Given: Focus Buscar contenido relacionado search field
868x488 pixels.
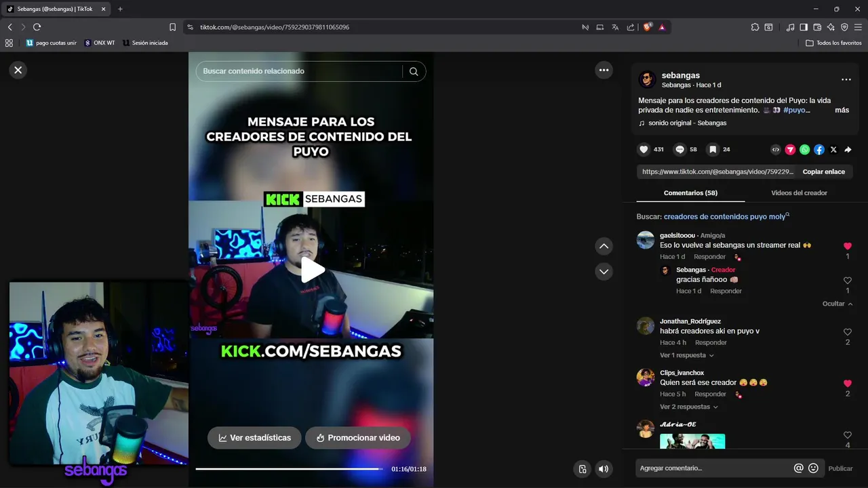Looking at the screenshot, I should (x=298, y=71).
